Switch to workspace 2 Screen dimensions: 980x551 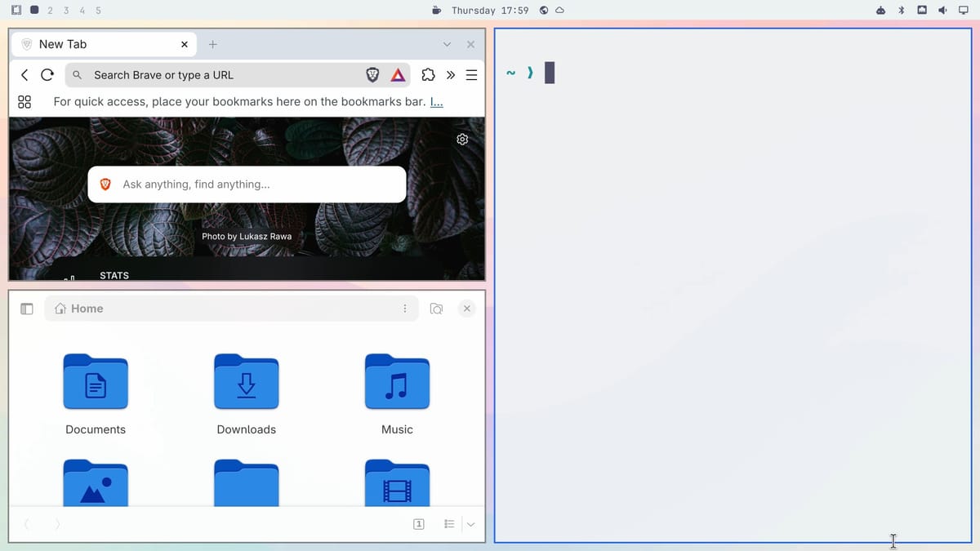[51, 11]
